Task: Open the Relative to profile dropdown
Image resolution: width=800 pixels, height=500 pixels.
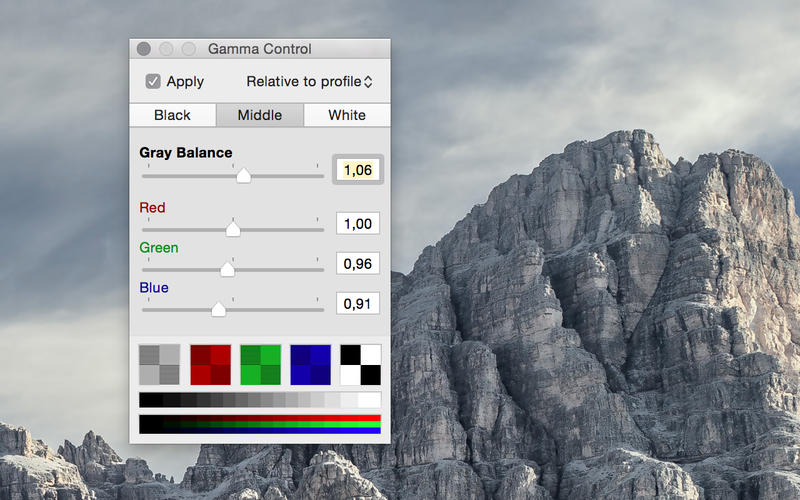Action: pos(309,82)
